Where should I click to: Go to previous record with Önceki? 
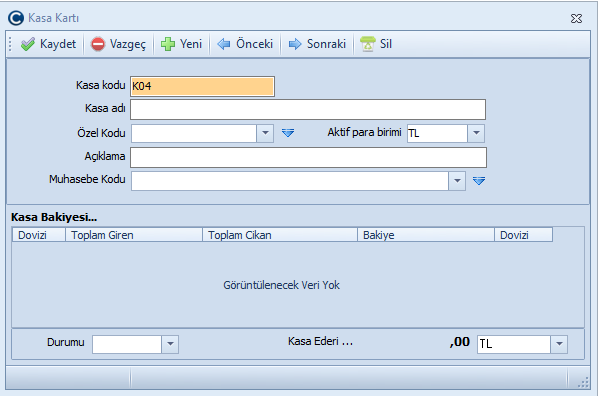[245, 44]
